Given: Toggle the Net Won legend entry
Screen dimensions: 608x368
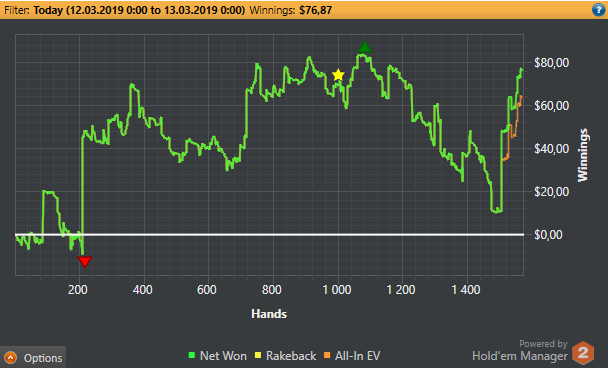Looking at the screenshot, I should 218,356.
